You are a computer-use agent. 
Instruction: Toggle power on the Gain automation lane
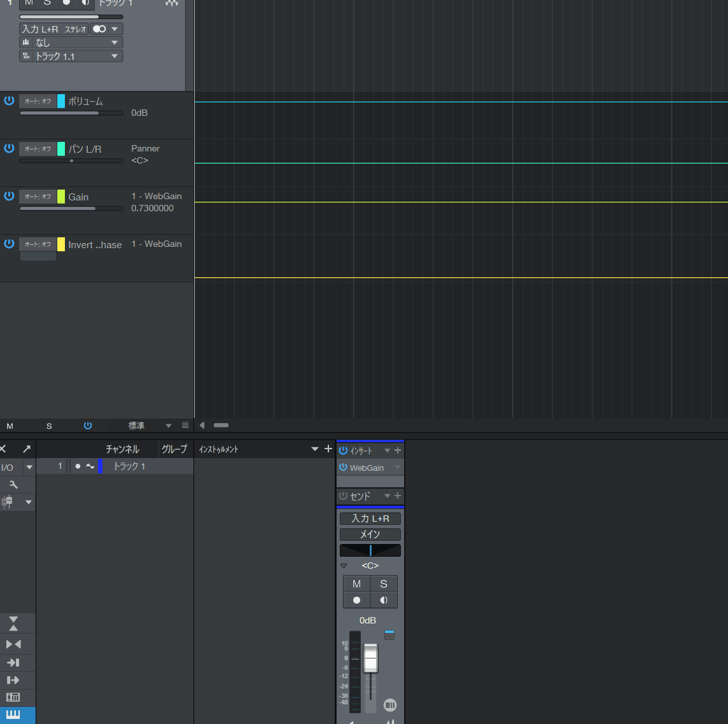coord(9,196)
